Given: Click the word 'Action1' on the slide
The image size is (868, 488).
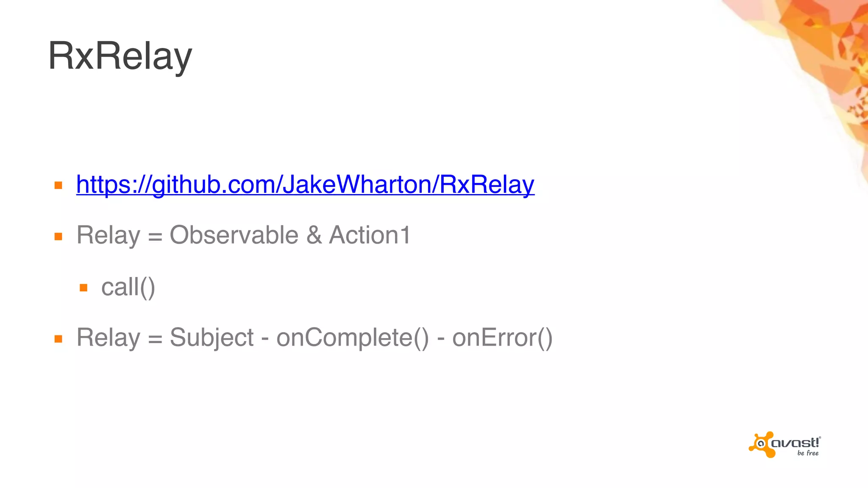Looking at the screenshot, I should point(370,235).
